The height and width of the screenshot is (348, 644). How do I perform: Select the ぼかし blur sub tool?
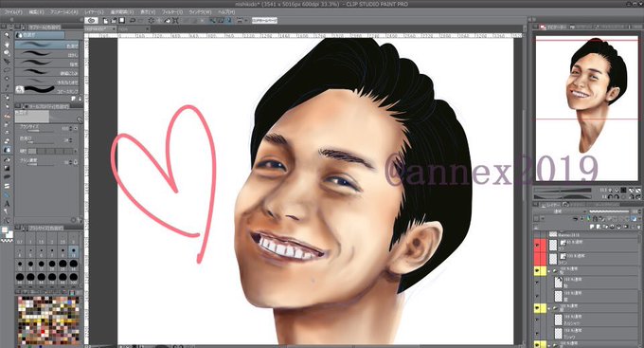(x=46, y=54)
